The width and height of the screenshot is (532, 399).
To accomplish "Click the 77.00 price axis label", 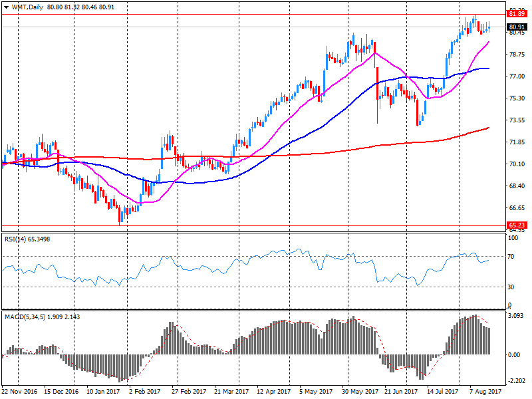I will click(517, 76).
